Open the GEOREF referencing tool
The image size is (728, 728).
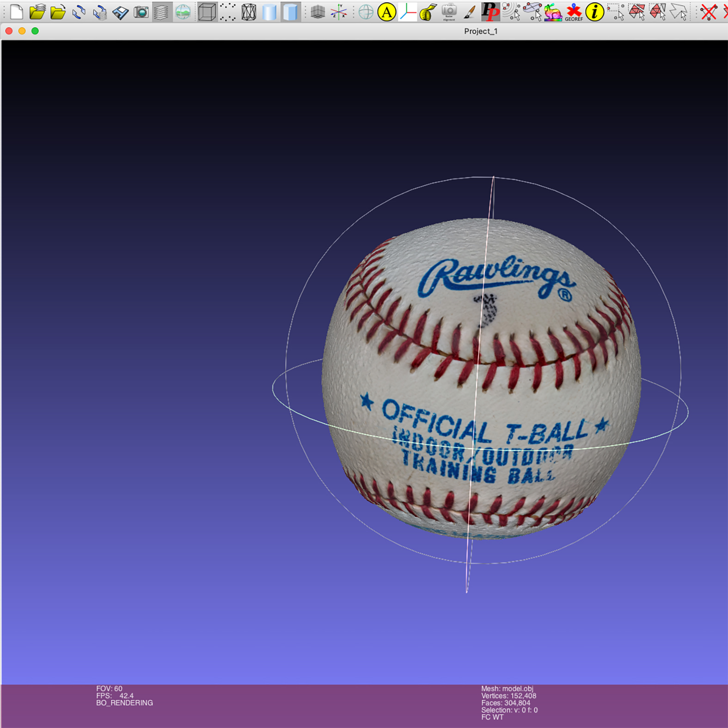[x=574, y=12]
